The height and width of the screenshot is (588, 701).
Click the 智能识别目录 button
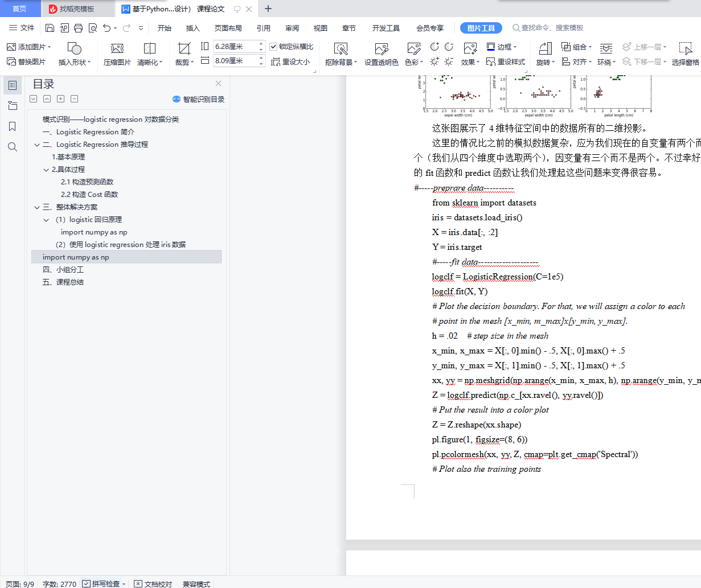click(x=198, y=99)
